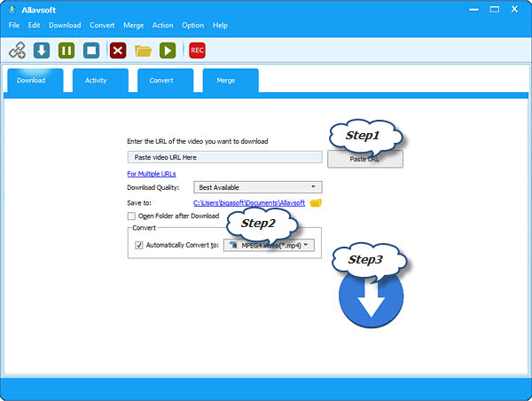Image resolution: width=532 pixels, height=401 pixels.
Task: Maximize the Allavsoft window
Action: 495,10
